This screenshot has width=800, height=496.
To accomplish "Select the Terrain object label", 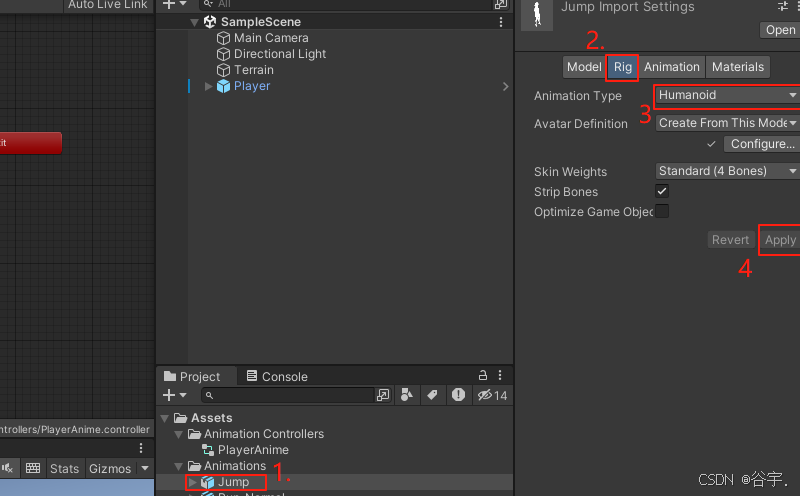I will (x=254, y=70).
